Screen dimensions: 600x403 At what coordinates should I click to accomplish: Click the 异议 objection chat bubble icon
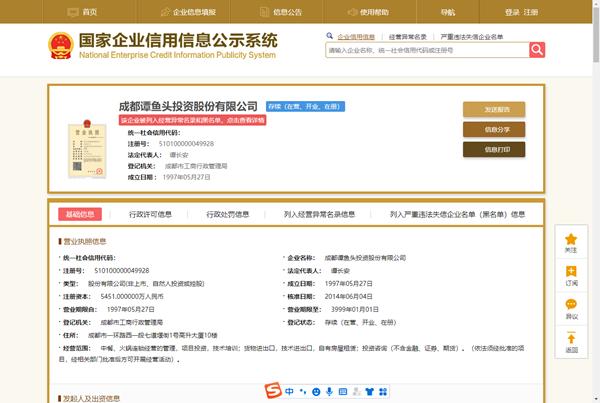[x=571, y=305]
